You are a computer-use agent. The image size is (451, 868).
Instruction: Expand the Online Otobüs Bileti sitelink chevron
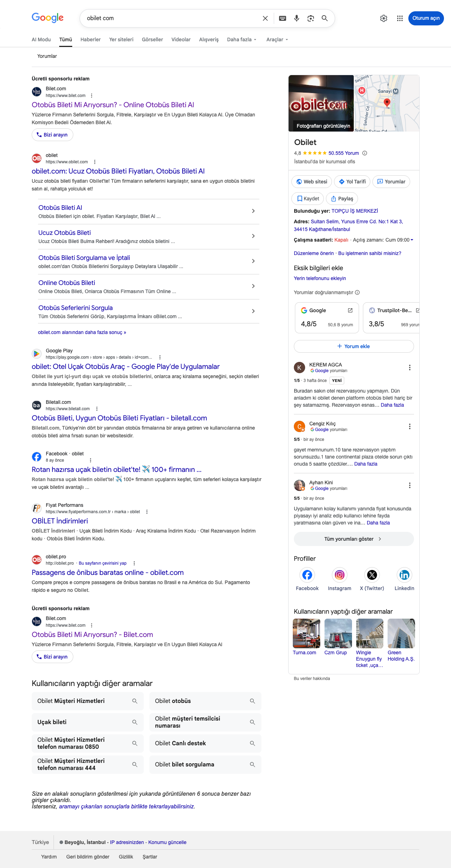coord(253,286)
